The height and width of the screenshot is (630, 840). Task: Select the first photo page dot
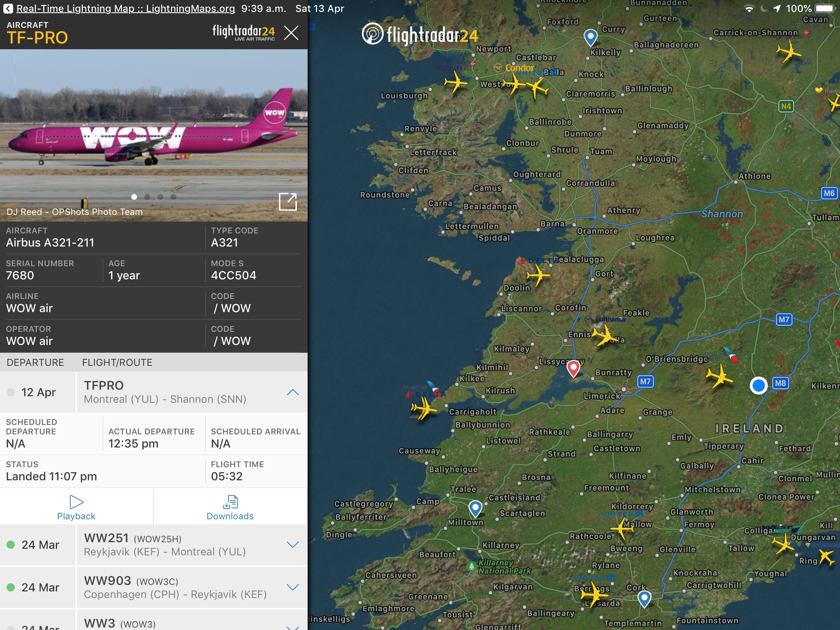tap(134, 197)
